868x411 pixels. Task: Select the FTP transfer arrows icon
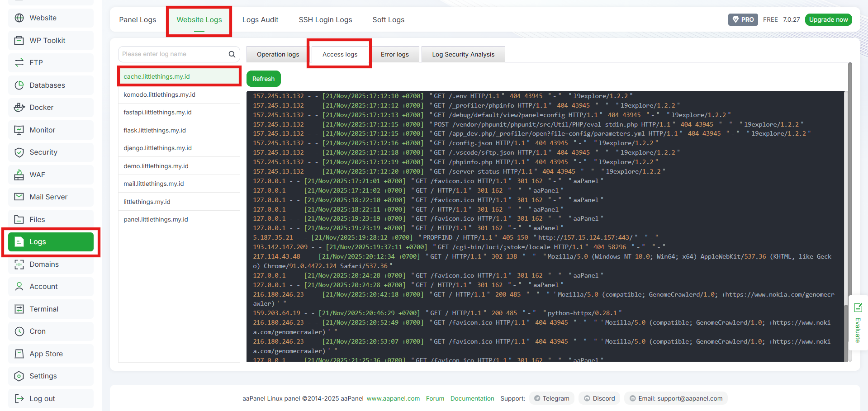[x=19, y=62]
